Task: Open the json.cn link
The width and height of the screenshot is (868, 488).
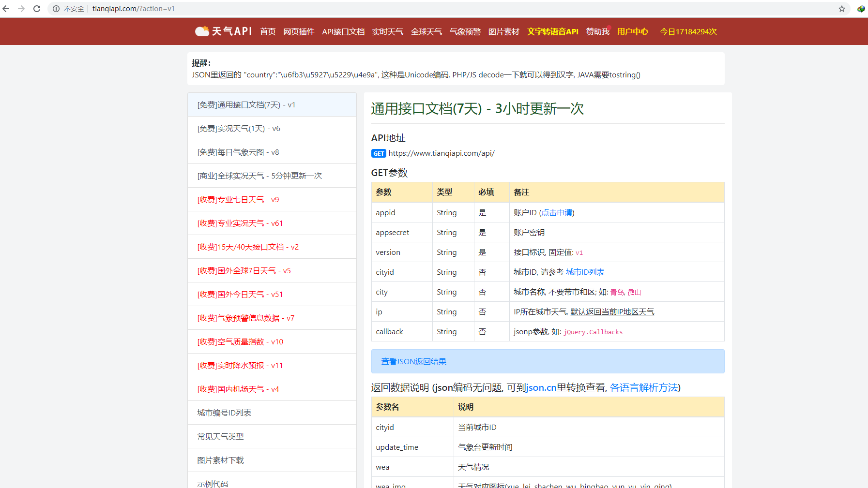Action: pos(541,387)
